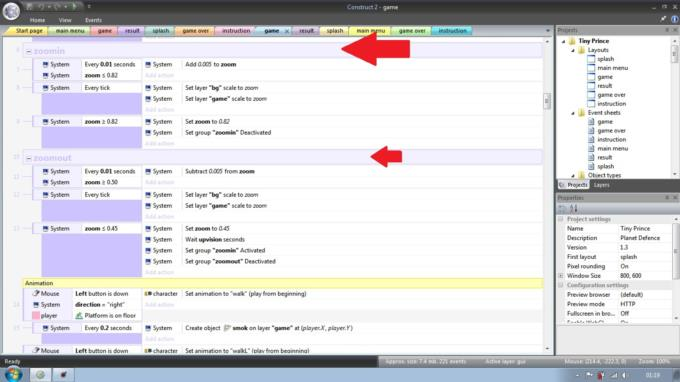Image resolution: width=680 pixels, height=382 pixels.
Task: Collapse the zoomin event group
Action: [x=29, y=52]
